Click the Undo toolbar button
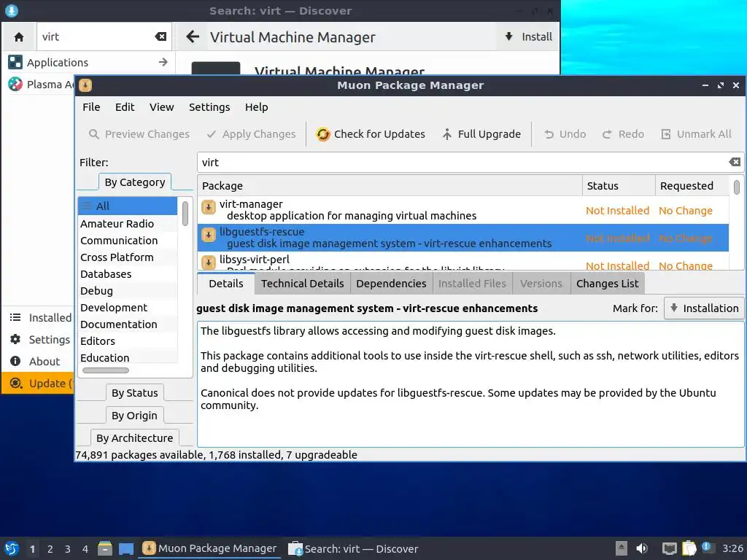 point(565,134)
